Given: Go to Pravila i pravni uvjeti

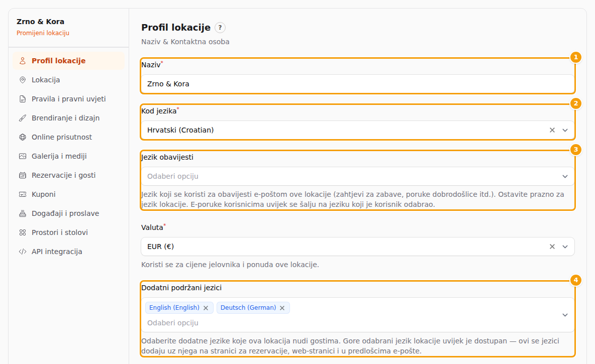Looking at the screenshot, I should (x=69, y=99).
